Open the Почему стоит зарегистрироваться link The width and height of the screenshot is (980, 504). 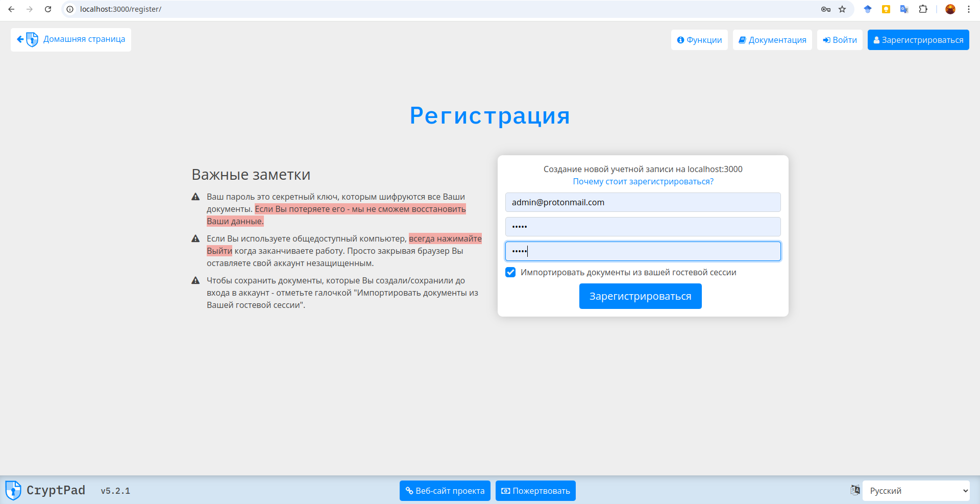point(643,181)
